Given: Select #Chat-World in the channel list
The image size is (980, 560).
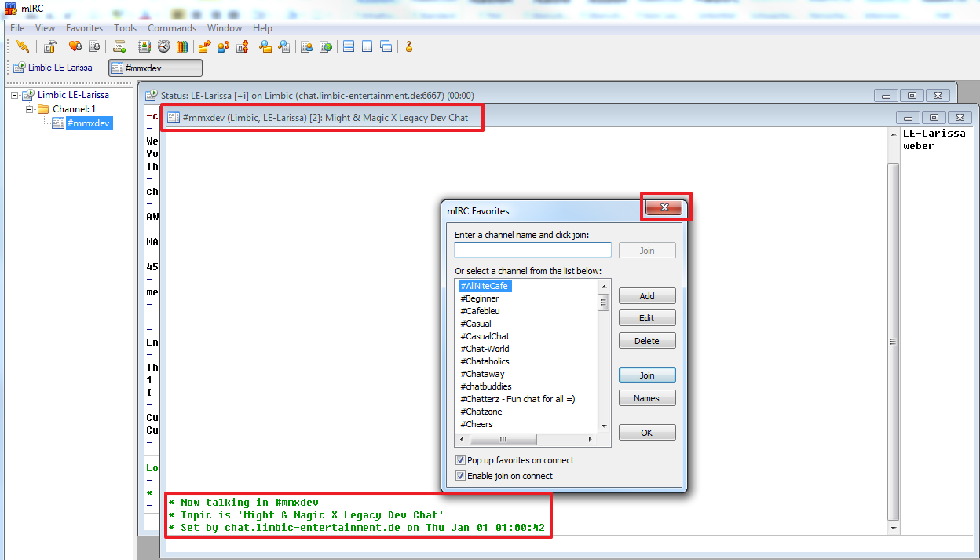Looking at the screenshot, I should (x=485, y=349).
